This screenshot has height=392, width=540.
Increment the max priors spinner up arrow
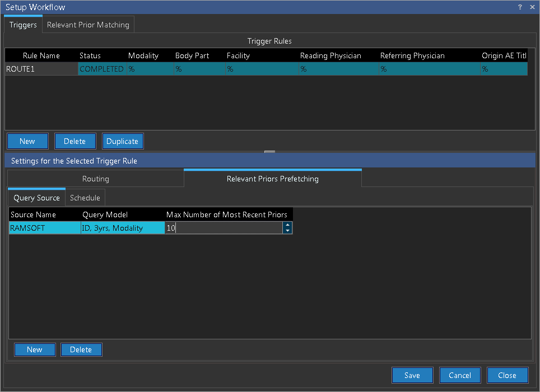pyautogui.click(x=287, y=225)
